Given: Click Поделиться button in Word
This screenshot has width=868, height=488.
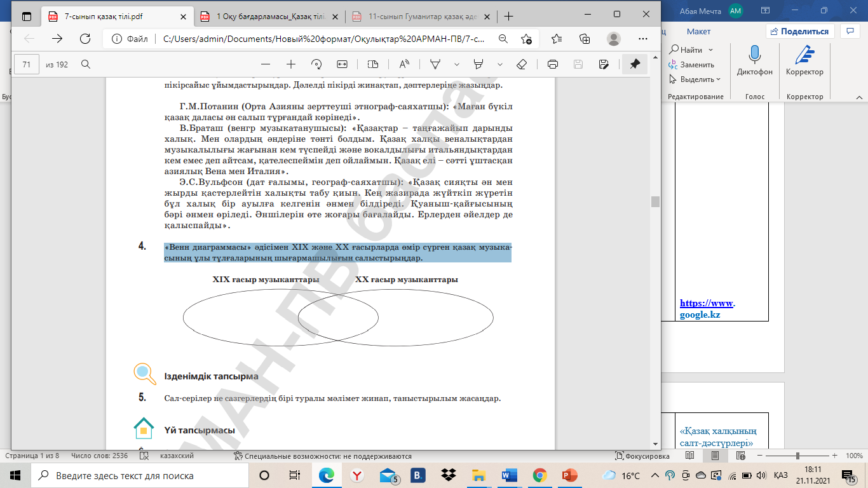Looking at the screenshot, I should point(799,31).
